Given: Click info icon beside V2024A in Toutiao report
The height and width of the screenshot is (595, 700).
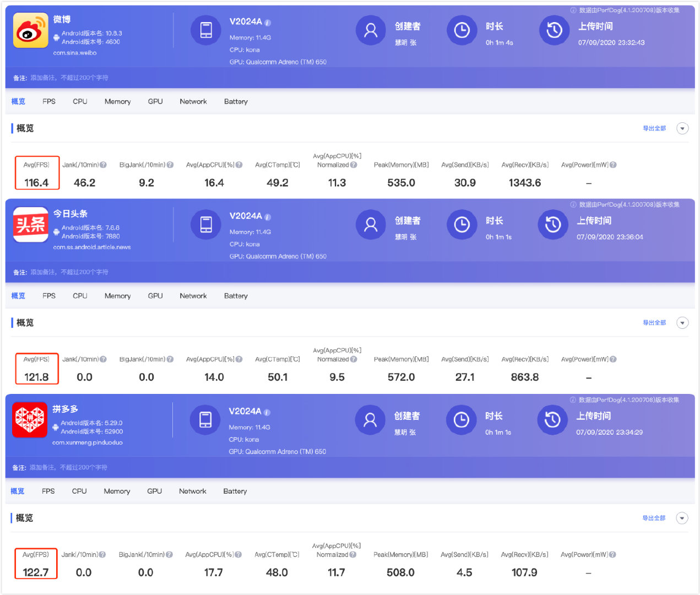Looking at the screenshot, I should [268, 218].
